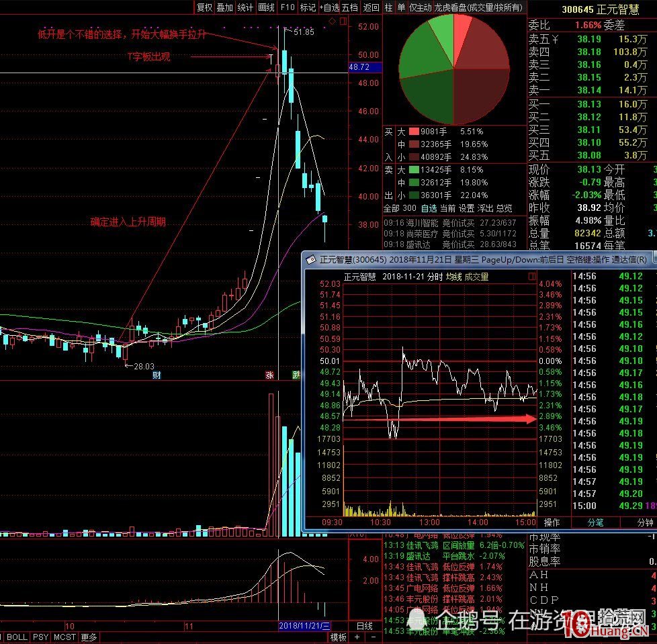Click the 13:46 丰元股份 撑杆跳高 row
Viewport: 657px width, 644px height.
(443, 599)
